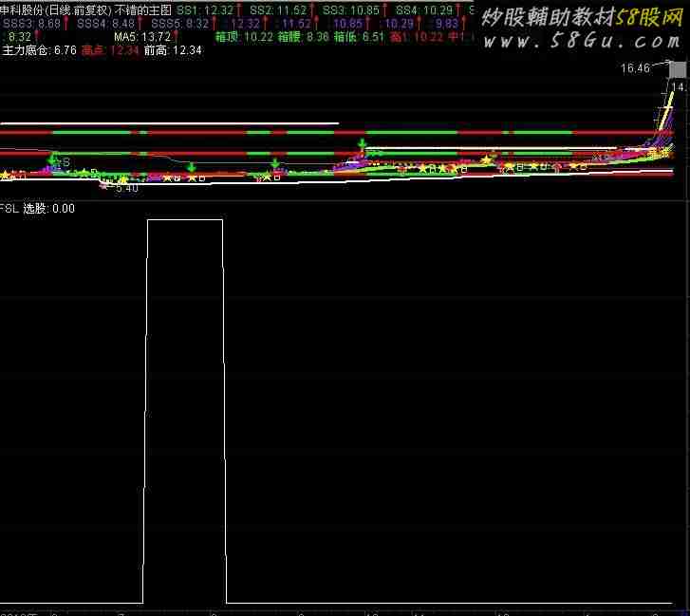The height and width of the screenshot is (616, 690).
Task: Click the 箱顶: 10.22 box-top value
Action: pyautogui.click(x=243, y=36)
